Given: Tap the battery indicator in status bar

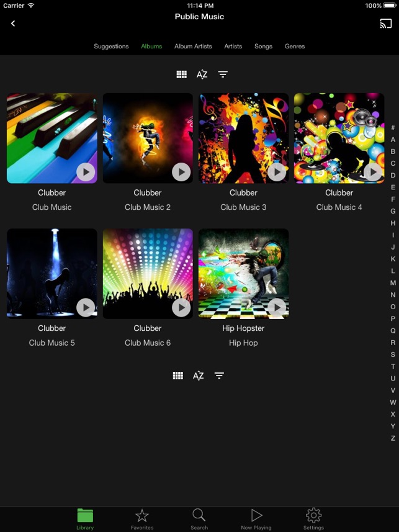Looking at the screenshot, I should (390, 6).
